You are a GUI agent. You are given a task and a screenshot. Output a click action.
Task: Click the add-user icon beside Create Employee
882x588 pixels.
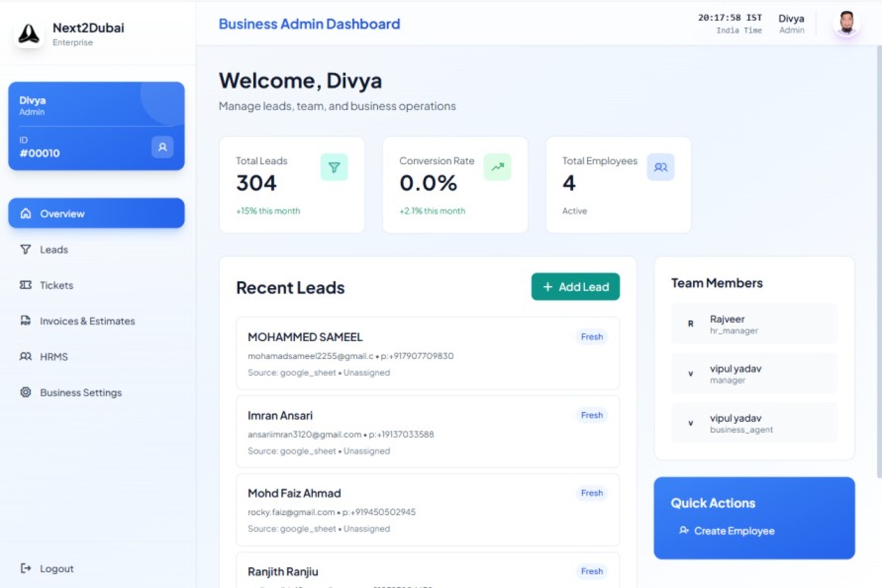click(x=684, y=530)
